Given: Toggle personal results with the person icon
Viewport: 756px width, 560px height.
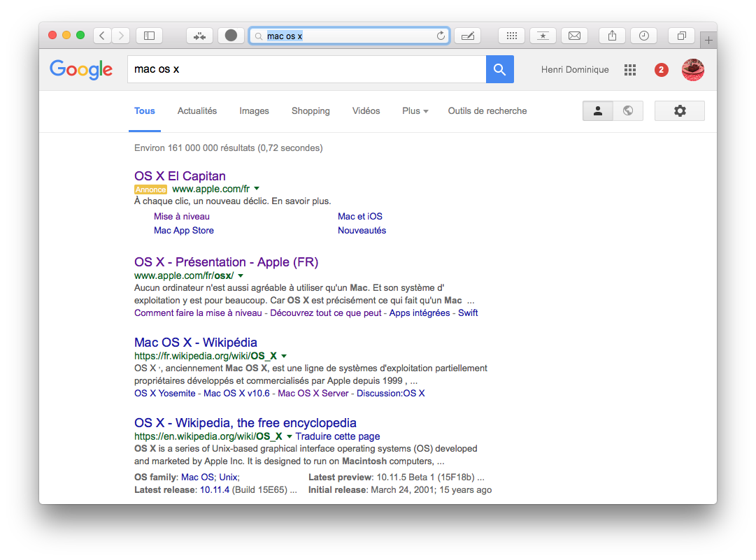Looking at the screenshot, I should [597, 110].
